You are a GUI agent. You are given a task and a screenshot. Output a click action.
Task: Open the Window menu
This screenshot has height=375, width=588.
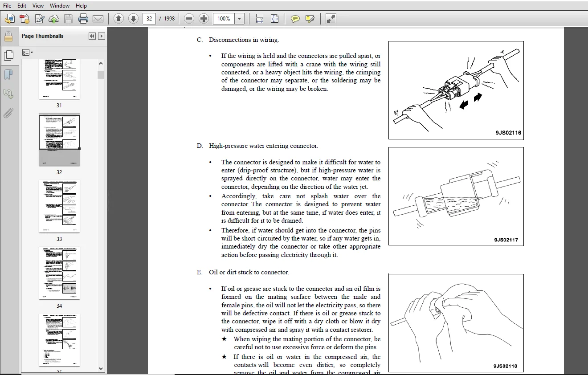(60, 6)
